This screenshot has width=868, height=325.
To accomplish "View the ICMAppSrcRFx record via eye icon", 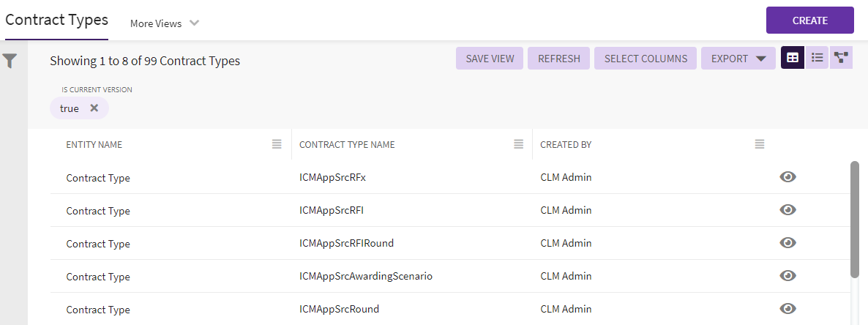I will point(787,177).
